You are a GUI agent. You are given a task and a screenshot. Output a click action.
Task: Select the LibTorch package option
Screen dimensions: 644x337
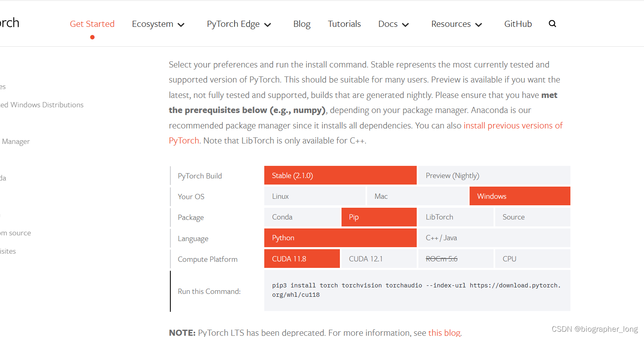456,217
